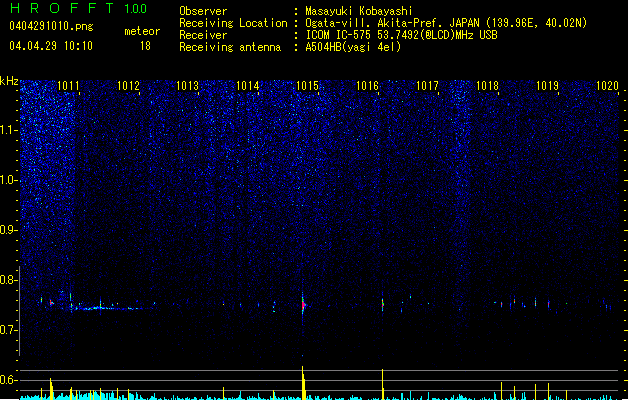This screenshot has height=400, width=629.
Task: Click the tallest yellow power spike at 1015
Action: 303,382
